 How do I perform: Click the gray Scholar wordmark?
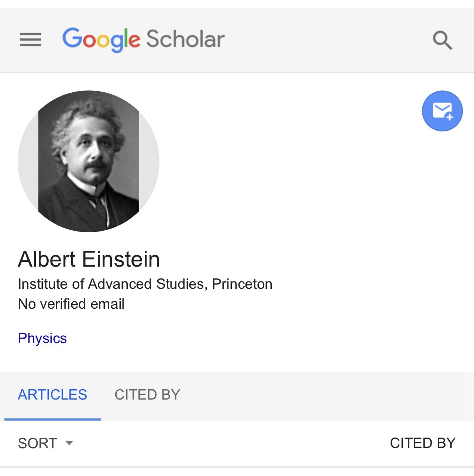185,39
